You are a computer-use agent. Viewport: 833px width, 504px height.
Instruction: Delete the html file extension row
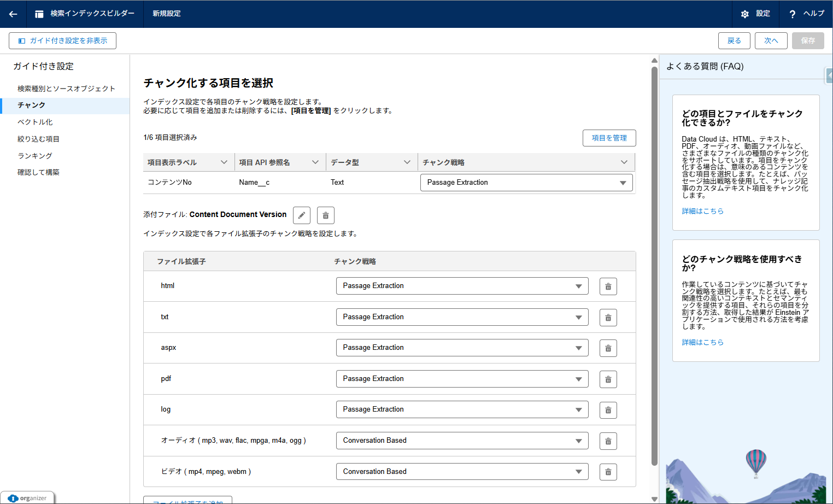tap(608, 286)
